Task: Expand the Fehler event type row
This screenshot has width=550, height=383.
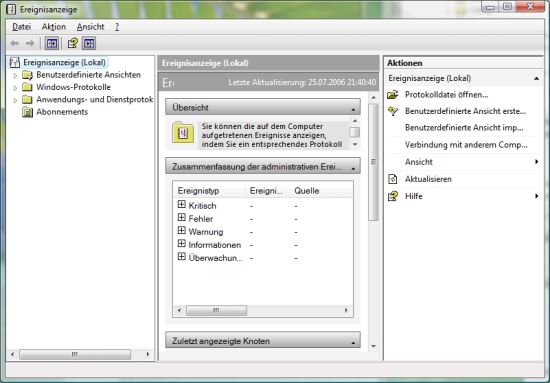Action: [x=181, y=217]
